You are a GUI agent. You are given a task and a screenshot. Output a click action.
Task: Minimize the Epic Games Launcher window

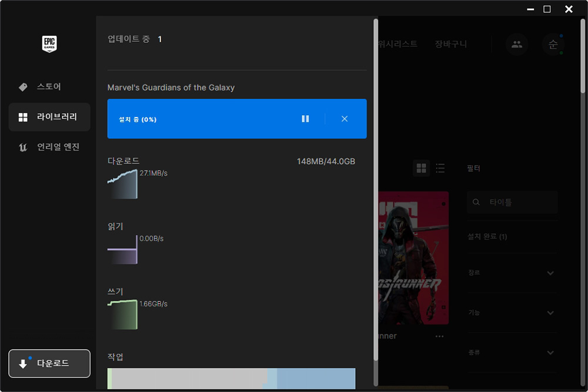[530, 9]
